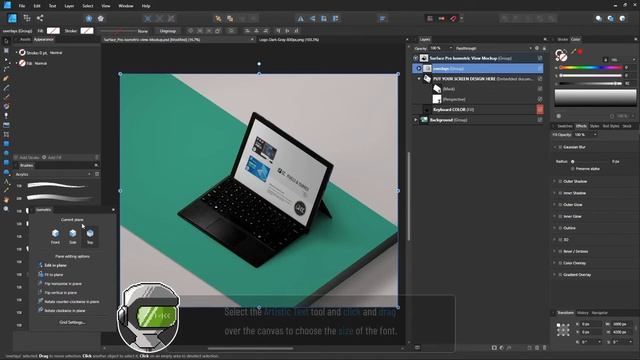Open the layer Opacity dropdown
The width and height of the screenshot is (640, 360).
pos(450,48)
